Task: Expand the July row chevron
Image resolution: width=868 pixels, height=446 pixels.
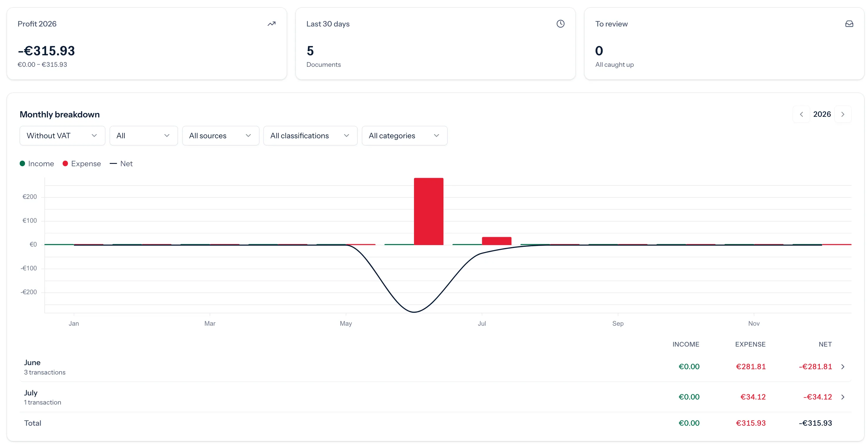Action: pos(842,397)
